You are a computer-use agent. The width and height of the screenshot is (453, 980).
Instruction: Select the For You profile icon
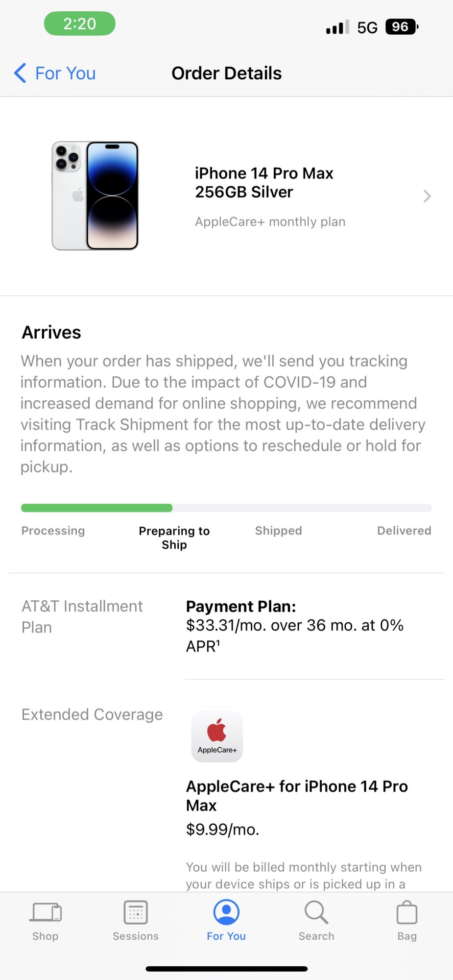226,912
